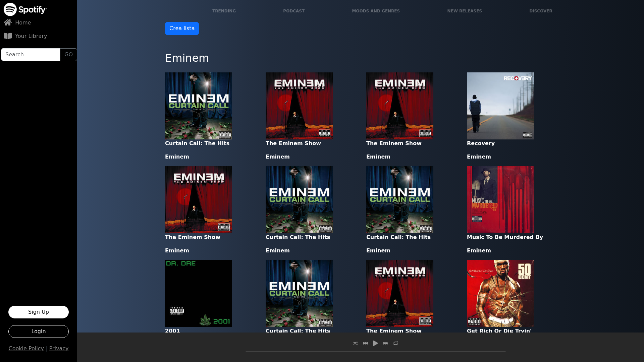Open the Podcast section

point(293,11)
